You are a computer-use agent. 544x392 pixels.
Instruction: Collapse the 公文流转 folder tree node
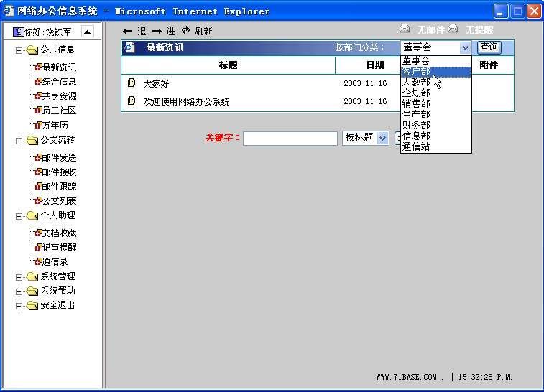coord(19,141)
